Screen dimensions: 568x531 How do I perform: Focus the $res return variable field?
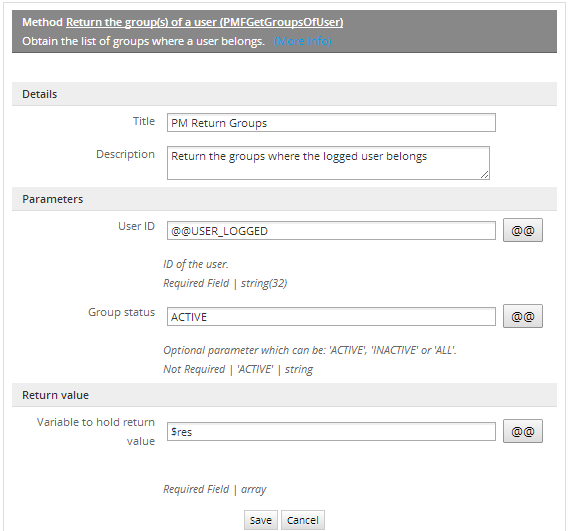[331, 431]
